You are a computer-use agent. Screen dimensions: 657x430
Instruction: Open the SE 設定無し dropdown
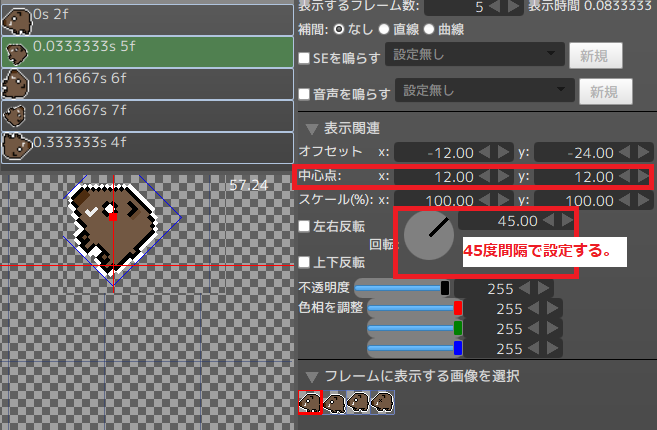475,54
